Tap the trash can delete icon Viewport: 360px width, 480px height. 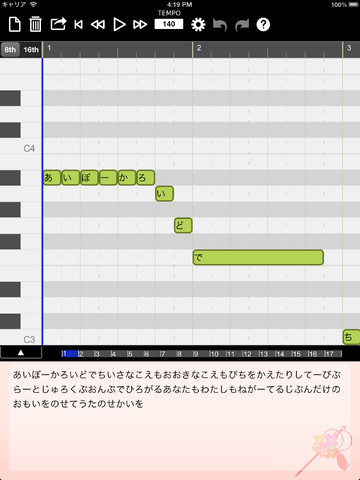(x=35, y=24)
